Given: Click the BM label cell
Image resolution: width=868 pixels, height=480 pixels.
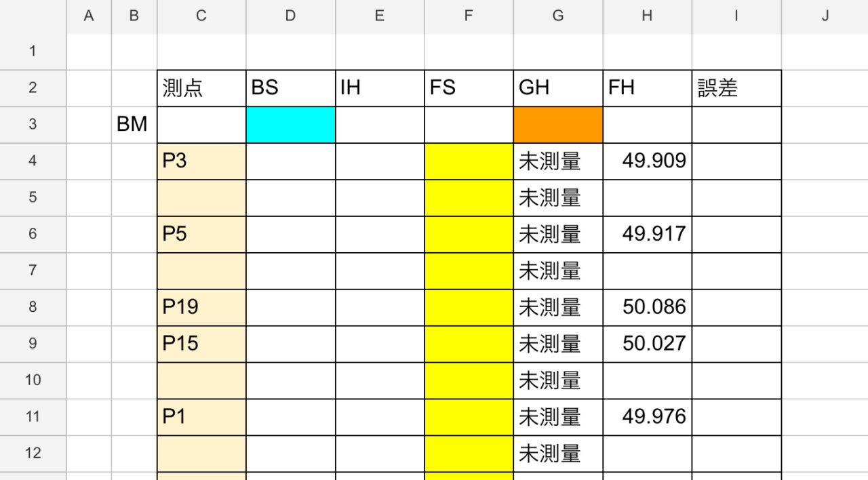Looking at the screenshot, I should click(x=134, y=125).
